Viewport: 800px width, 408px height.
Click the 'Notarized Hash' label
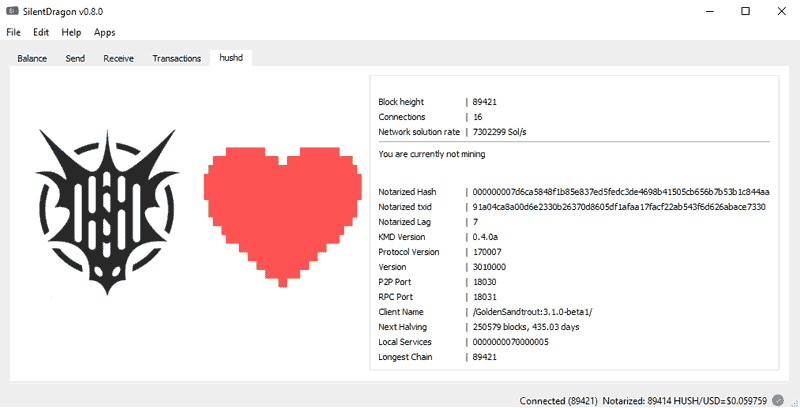407,192
